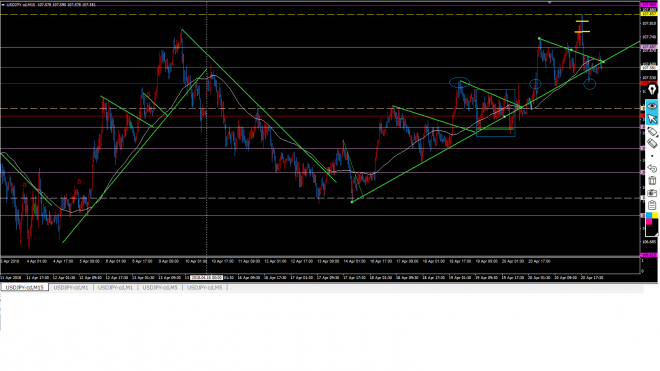Select the yellow color swatch
This screenshot has width=660, height=371.
tap(655, 216)
